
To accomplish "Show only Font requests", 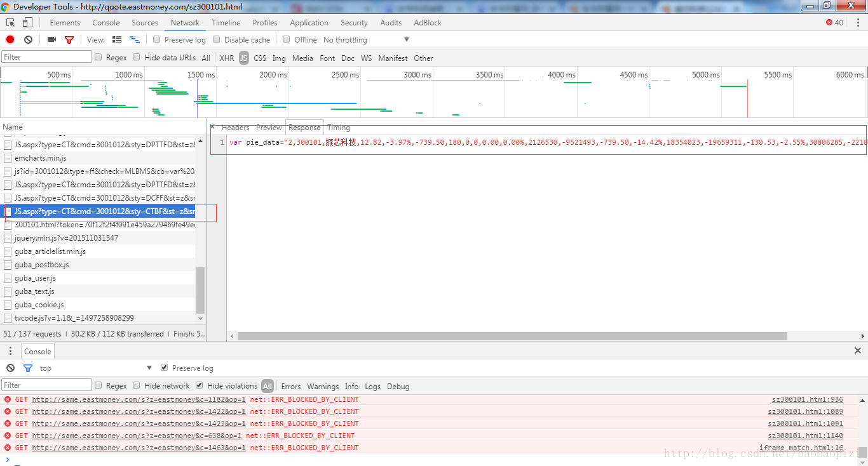I will tap(327, 58).
